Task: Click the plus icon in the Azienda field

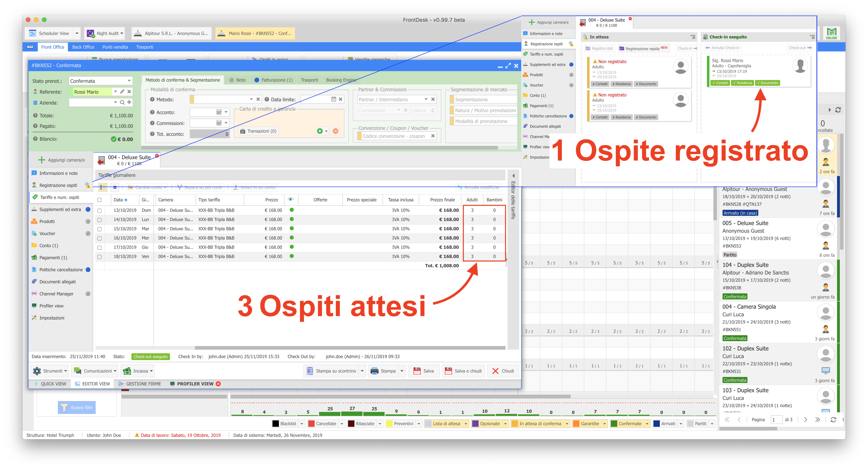Action: coord(129,102)
